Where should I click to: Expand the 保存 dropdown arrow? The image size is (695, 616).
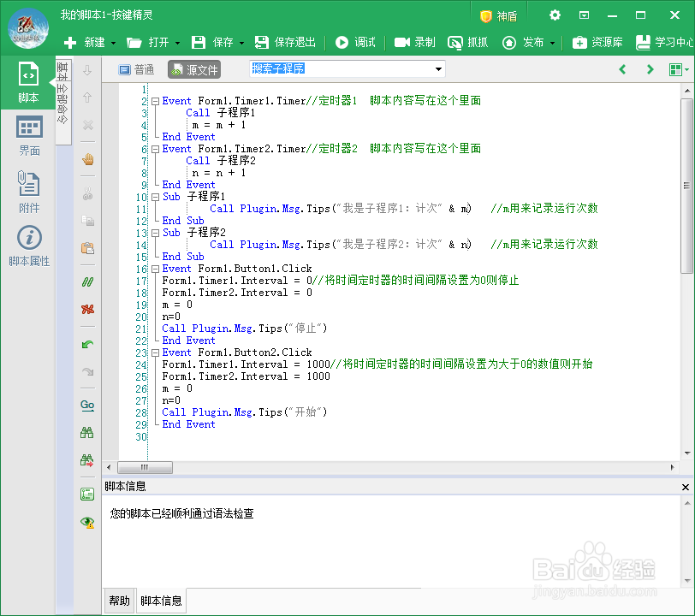(x=241, y=43)
